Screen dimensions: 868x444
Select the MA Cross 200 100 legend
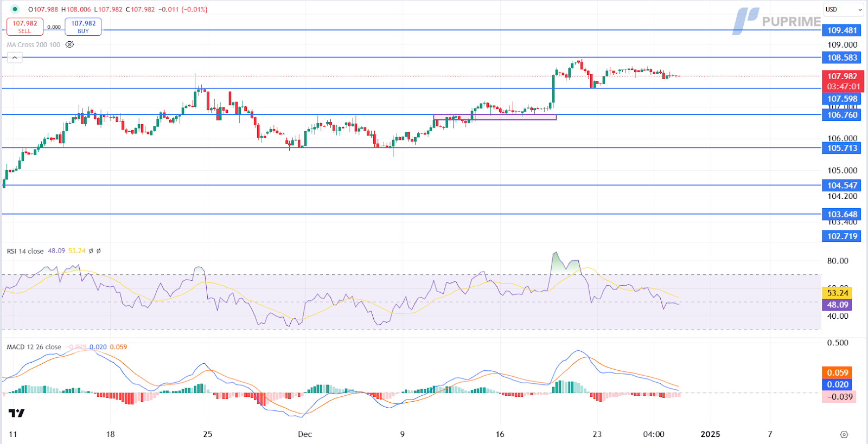click(34, 44)
